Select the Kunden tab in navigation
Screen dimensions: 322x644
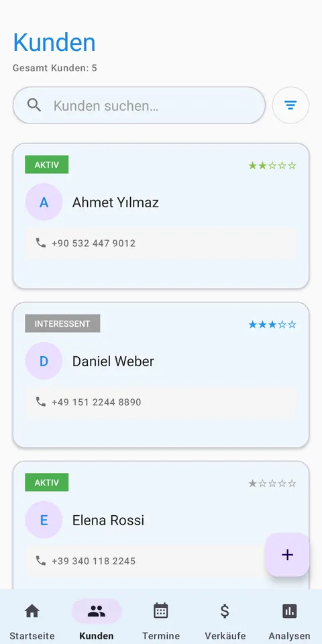coord(97,620)
